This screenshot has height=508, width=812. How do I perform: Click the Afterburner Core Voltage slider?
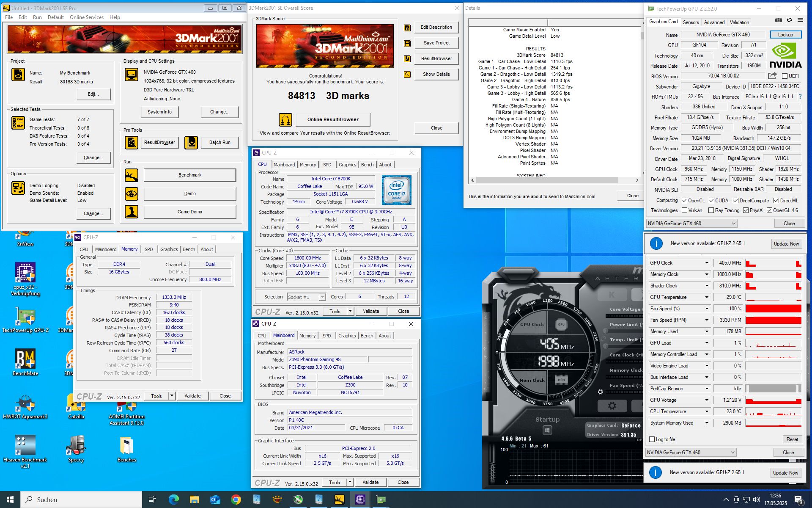625,316
